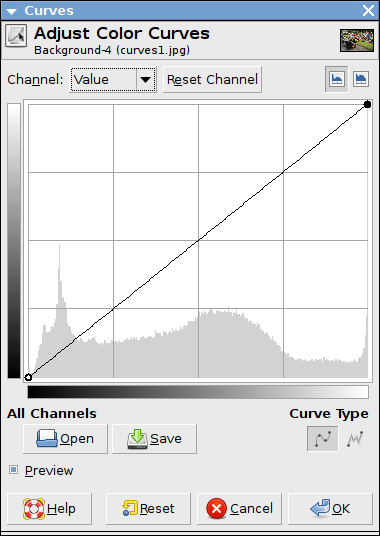Click the Curves tool icon near the title

click(x=16, y=35)
